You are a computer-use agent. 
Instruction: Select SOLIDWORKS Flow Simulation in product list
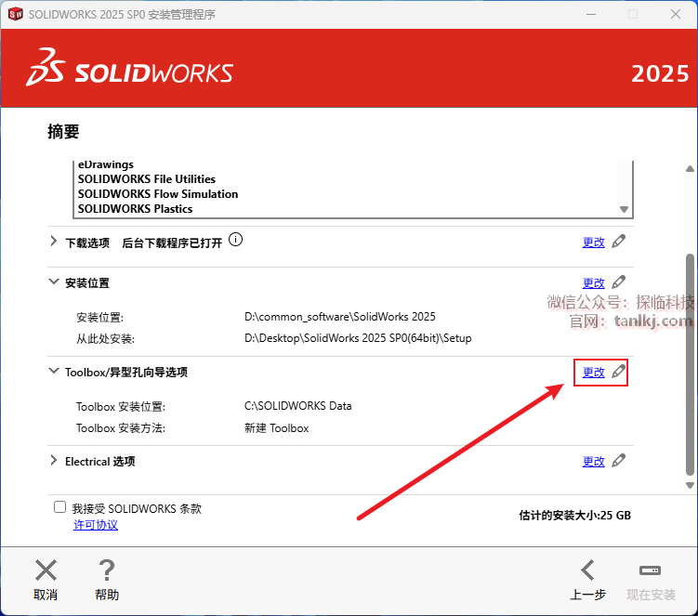(158, 194)
